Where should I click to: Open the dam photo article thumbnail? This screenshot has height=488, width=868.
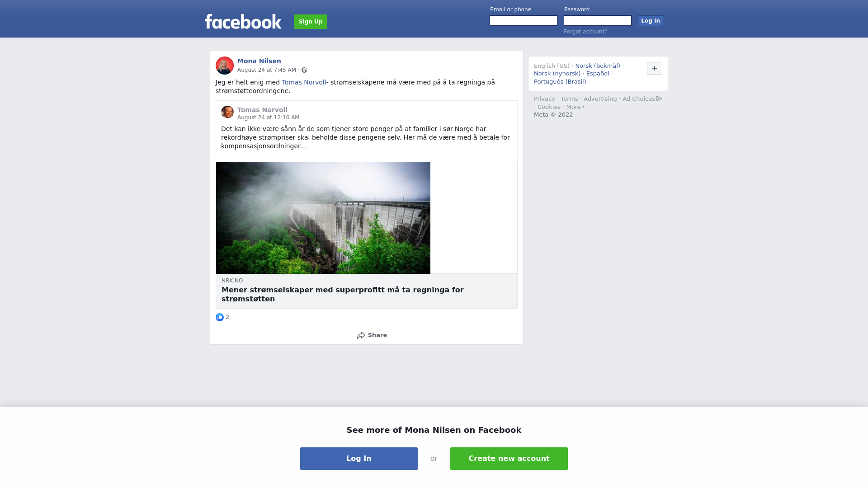[323, 218]
